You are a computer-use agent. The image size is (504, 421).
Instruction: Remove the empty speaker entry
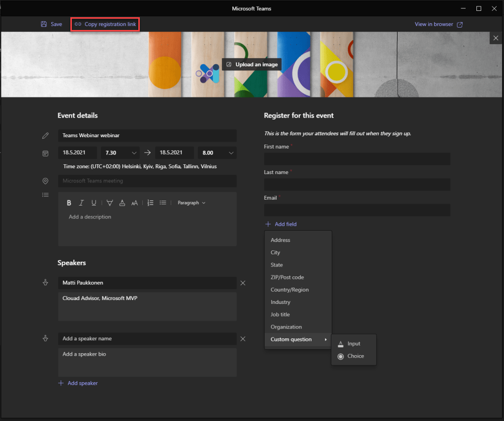(243, 339)
